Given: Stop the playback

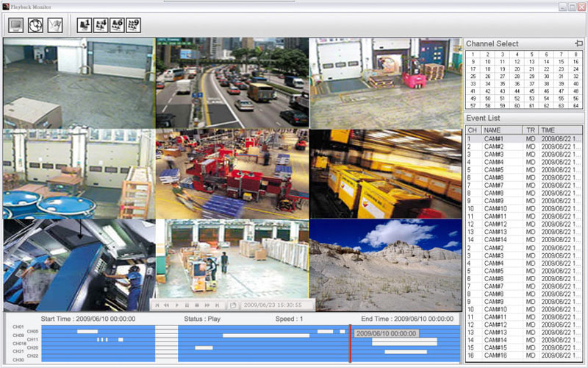Looking at the screenshot, I should (x=197, y=305).
